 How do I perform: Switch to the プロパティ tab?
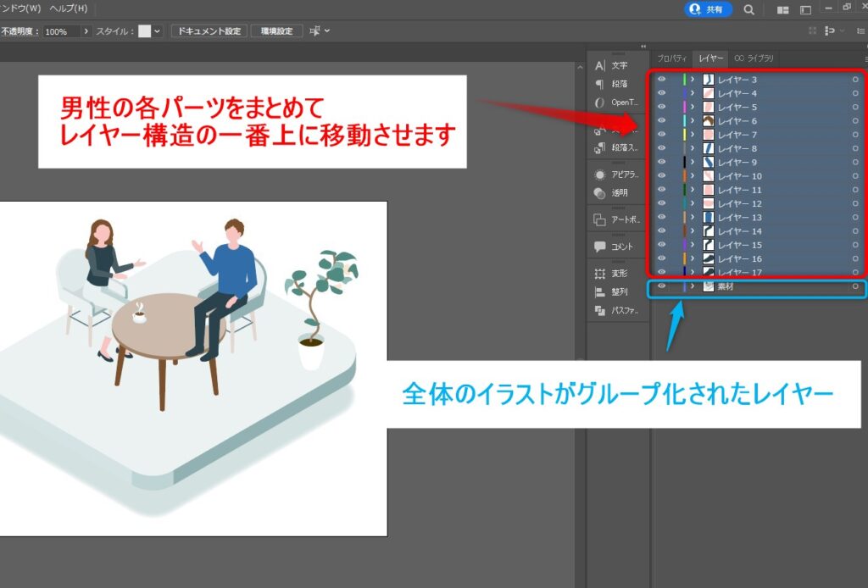[672, 58]
